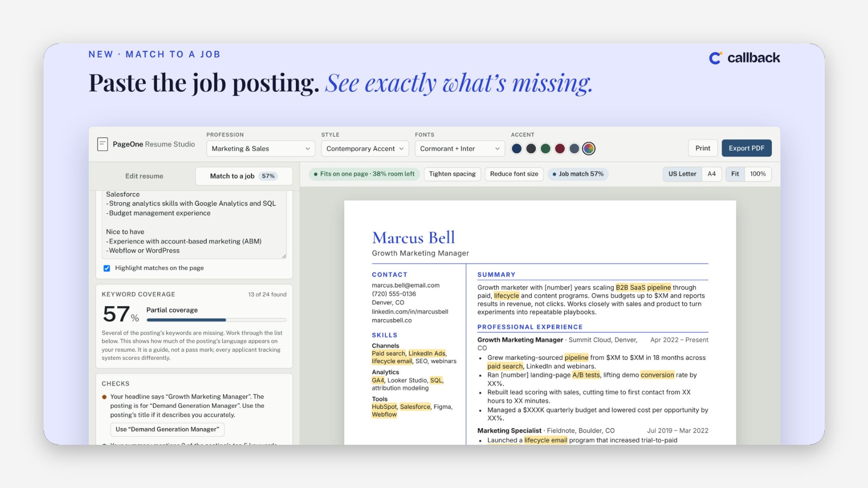Click the Marcus Bell resume name

tap(413, 238)
